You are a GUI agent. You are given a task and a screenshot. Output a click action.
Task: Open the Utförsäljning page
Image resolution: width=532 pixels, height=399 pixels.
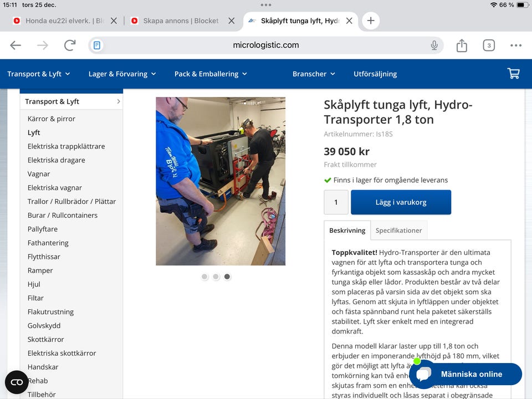coord(375,74)
